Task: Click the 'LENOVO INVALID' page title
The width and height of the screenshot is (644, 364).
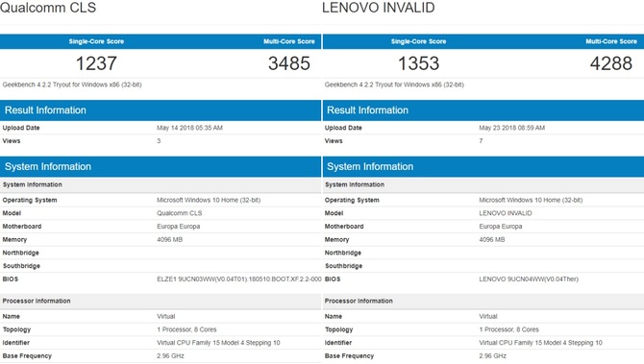Action: (x=379, y=8)
